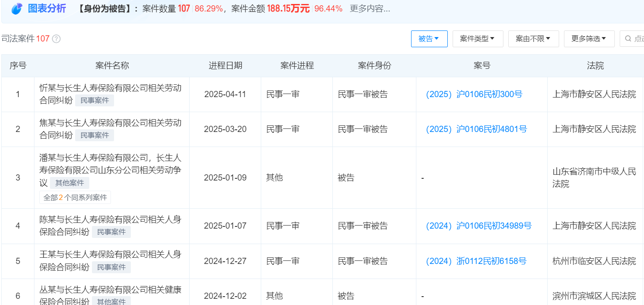Click 杭州市临安区人民法院 court cell
Viewport: 644px width, 305px height.
click(x=594, y=261)
